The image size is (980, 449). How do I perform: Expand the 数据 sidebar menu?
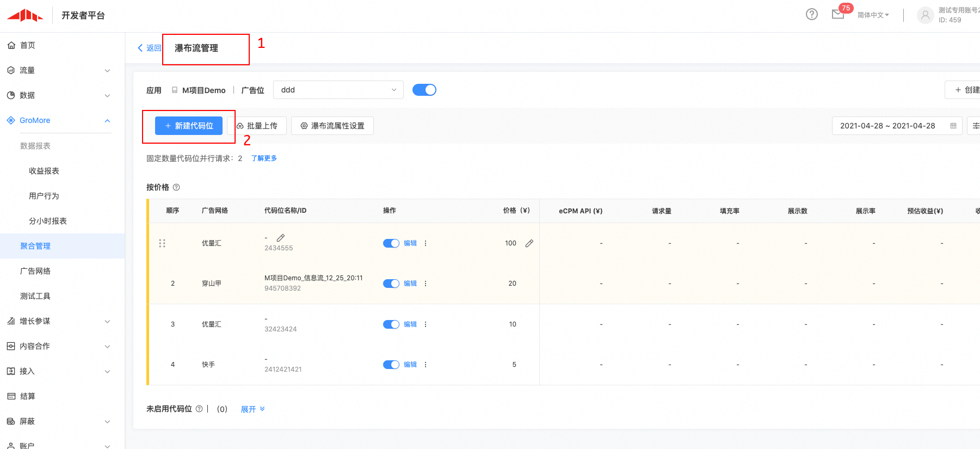107,96
